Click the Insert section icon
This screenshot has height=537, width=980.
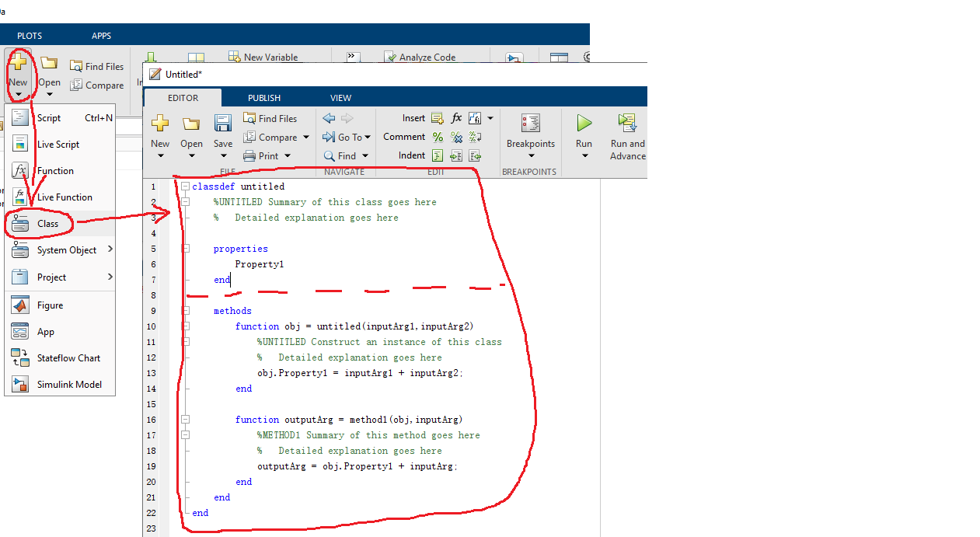[x=438, y=118]
